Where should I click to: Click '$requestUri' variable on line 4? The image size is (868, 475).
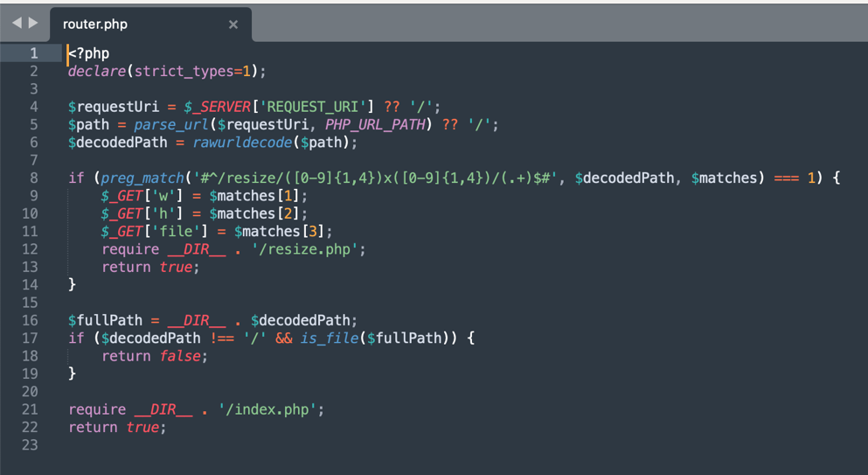pos(114,107)
